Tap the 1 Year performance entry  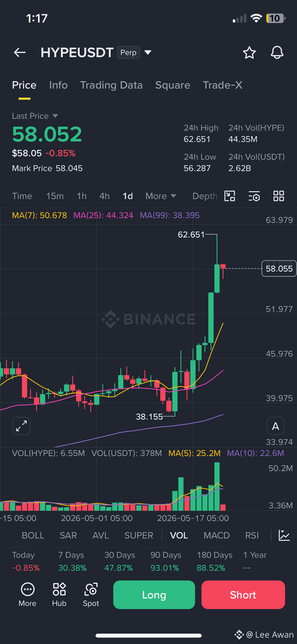pyautogui.click(x=255, y=561)
